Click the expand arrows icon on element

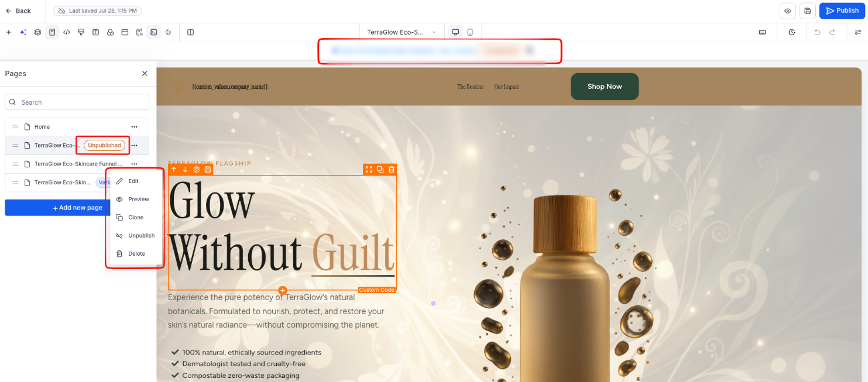click(x=369, y=170)
